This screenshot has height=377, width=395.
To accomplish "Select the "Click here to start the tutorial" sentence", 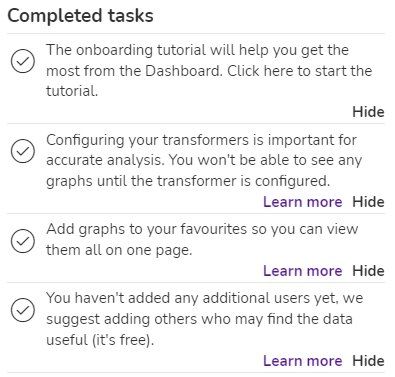I will coord(209,81).
